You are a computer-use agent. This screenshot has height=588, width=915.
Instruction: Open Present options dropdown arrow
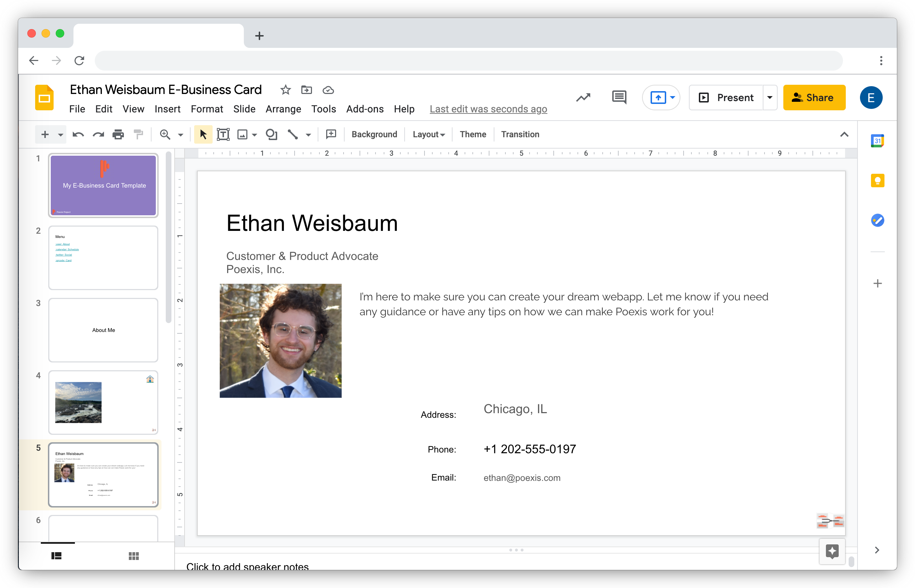(x=769, y=98)
